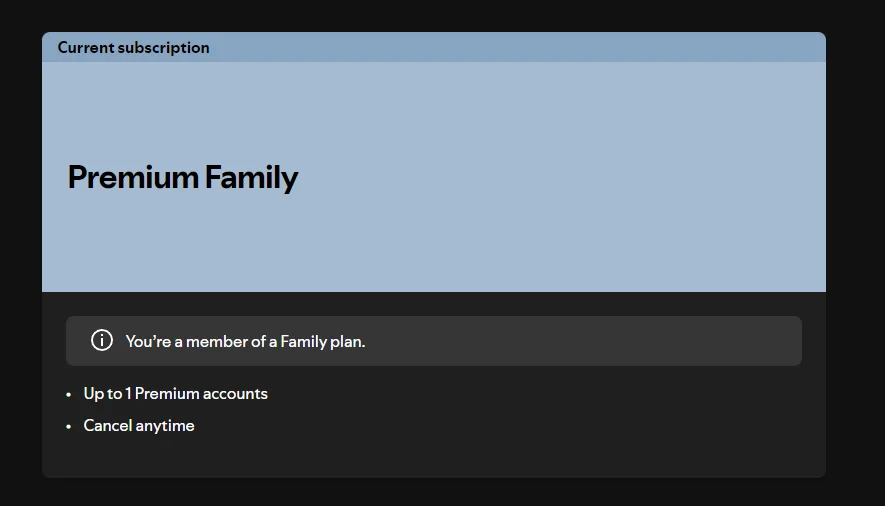This screenshot has width=885, height=506.
Task: Click the gray membership info banner
Action: click(433, 341)
